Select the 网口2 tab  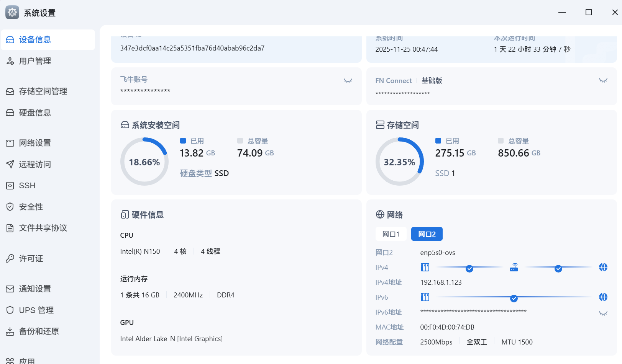pyautogui.click(x=427, y=234)
